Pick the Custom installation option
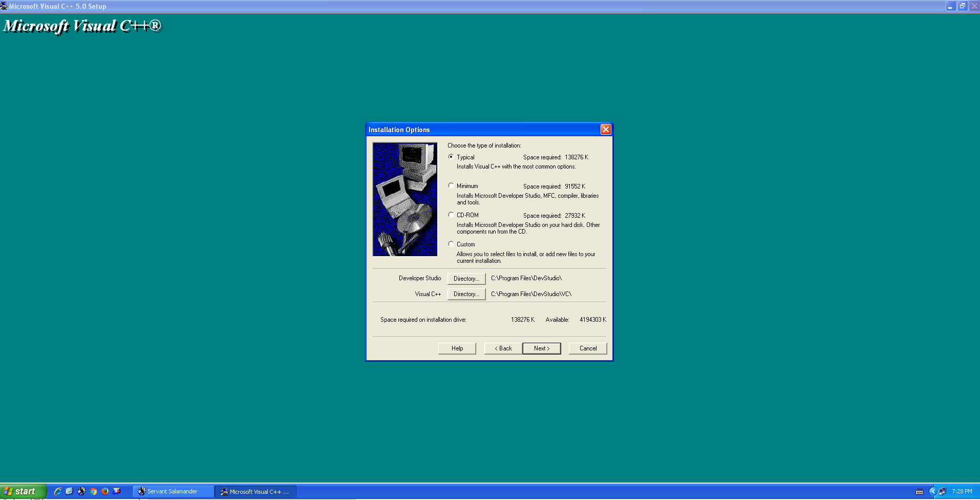 point(451,244)
